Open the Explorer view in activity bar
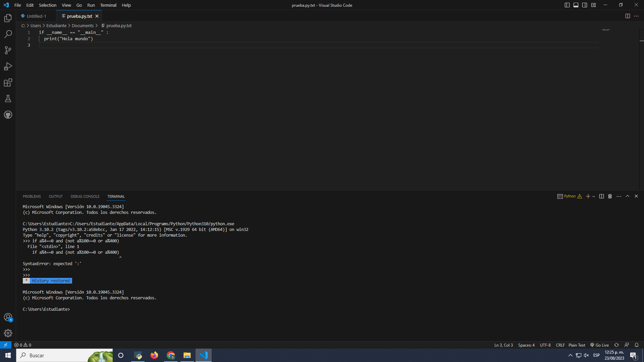The height and width of the screenshot is (362, 644). [8, 18]
